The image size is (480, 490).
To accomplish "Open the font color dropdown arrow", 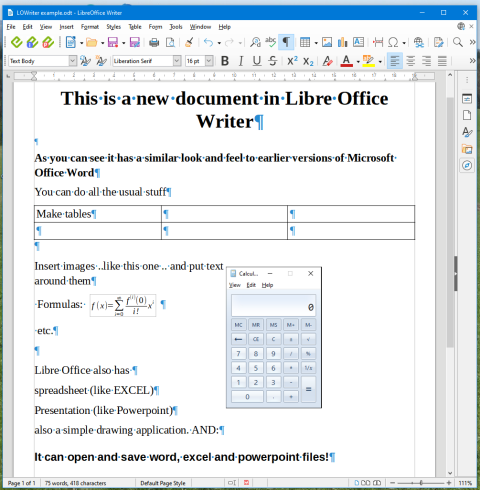I will 358,61.
